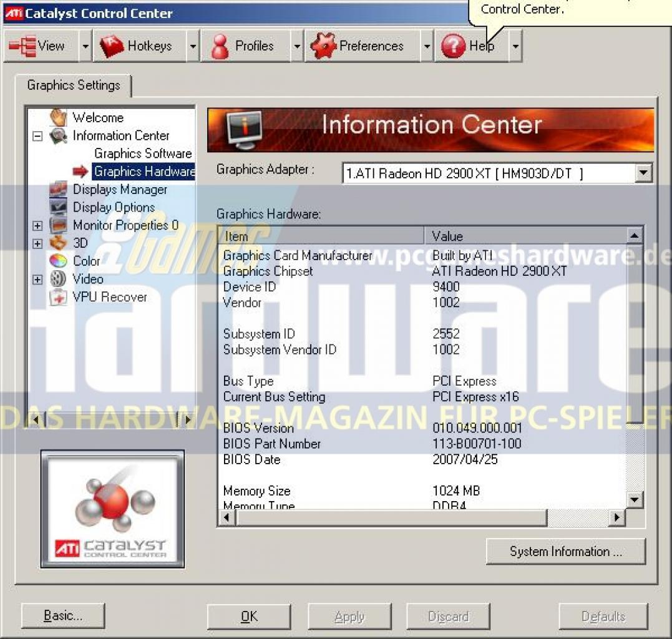Select the Graphics Settings tab
This screenshot has width=672, height=639.
tap(73, 85)
